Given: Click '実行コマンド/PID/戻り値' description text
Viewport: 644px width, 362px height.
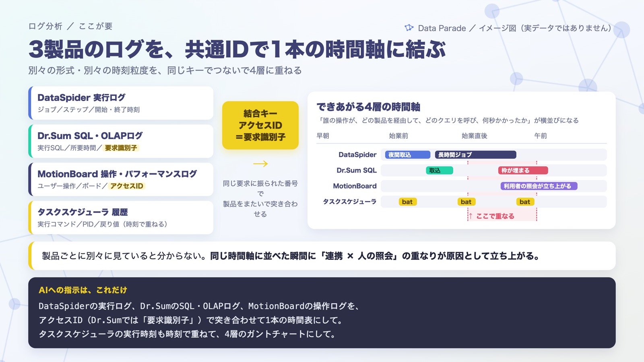Looking at the screenshot, I should (x=102, y=224).
